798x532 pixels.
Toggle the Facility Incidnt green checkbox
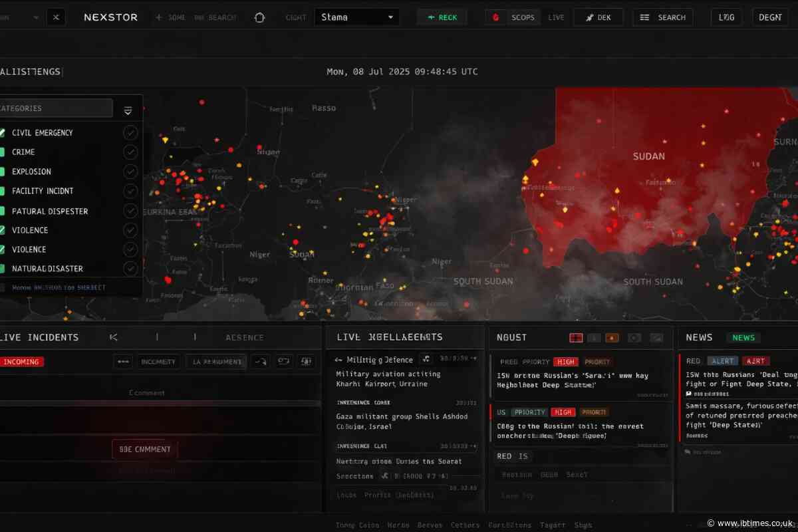2,191
